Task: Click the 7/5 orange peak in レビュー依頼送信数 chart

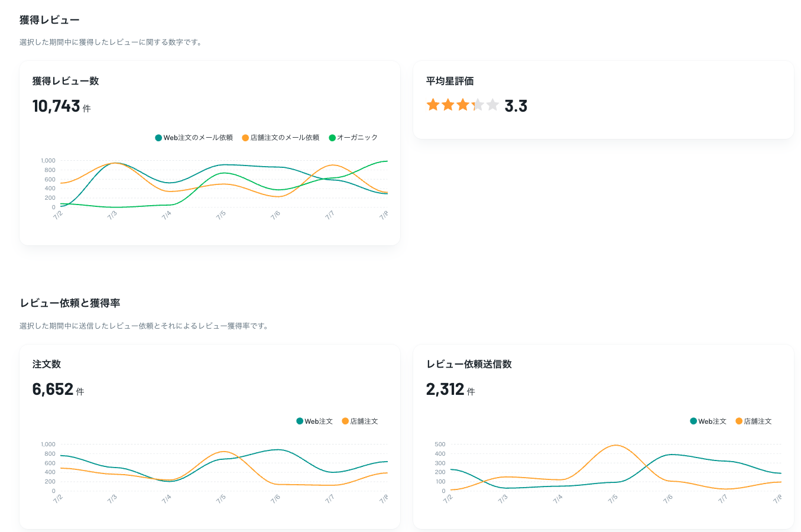Action: tap(615, 445)
